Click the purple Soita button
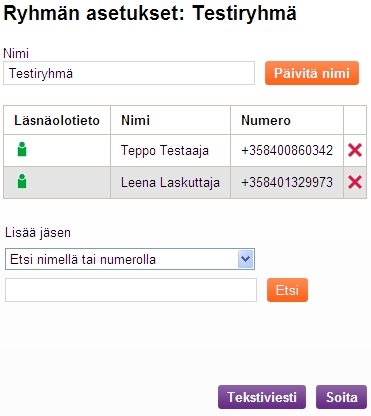371x416 pixels. [x=341, y=397]
